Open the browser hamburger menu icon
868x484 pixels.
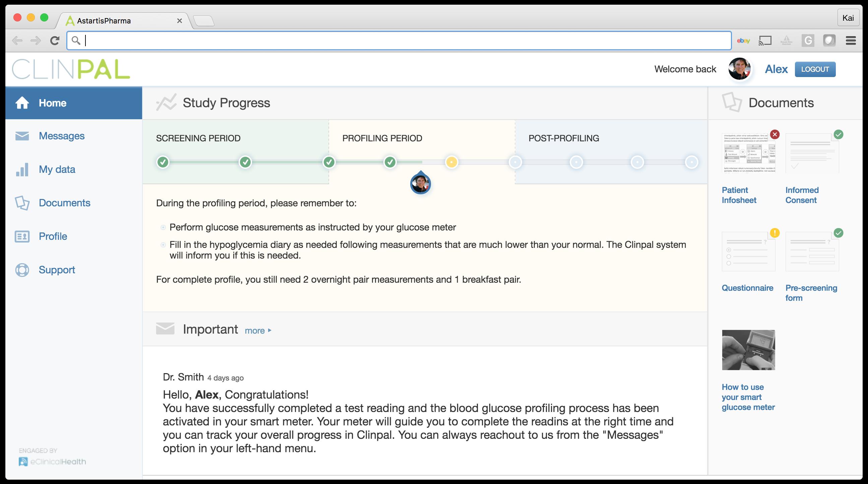851,41
